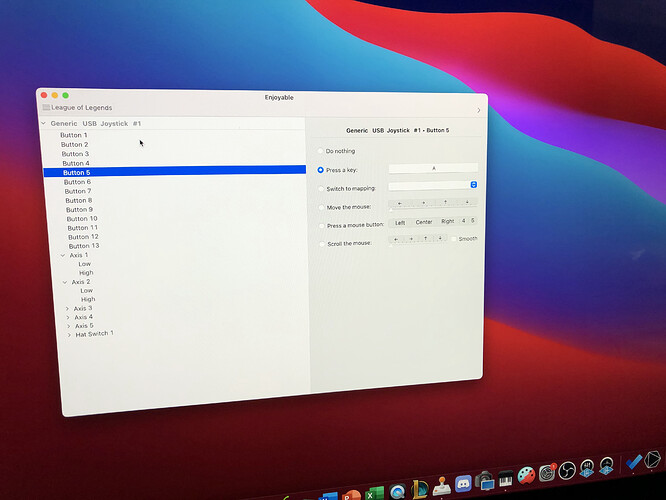Select the Scroll the mouse radio option

pos(322,244)
